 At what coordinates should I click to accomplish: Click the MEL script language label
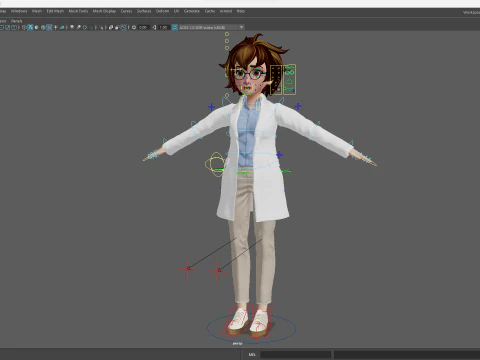click(252, 354)
